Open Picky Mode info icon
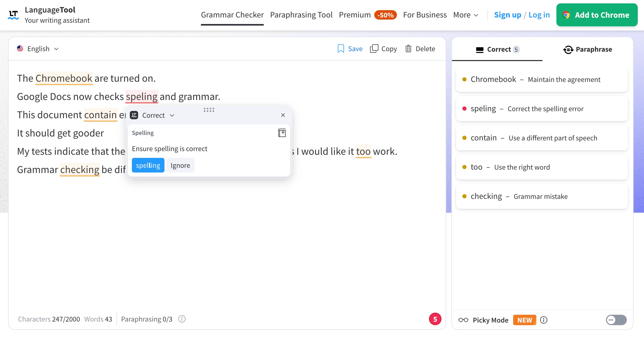The image size is (644, 339). pos(544,320)
